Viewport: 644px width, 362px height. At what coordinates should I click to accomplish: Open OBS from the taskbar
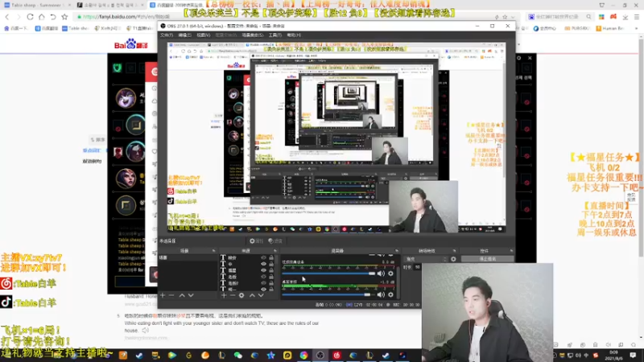(320, 355)
